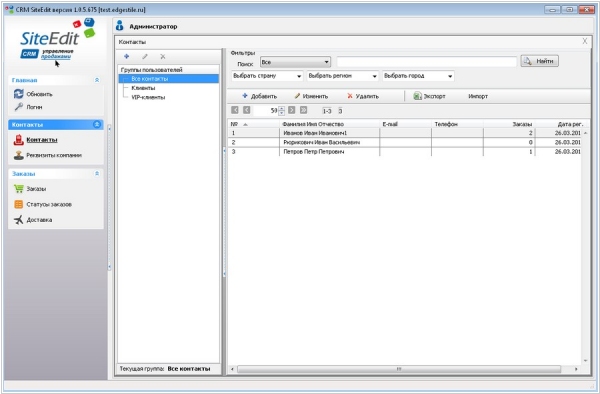Click Импорт to import contacts
Viewport: 600px width, 394px height.
coord(478,96)
